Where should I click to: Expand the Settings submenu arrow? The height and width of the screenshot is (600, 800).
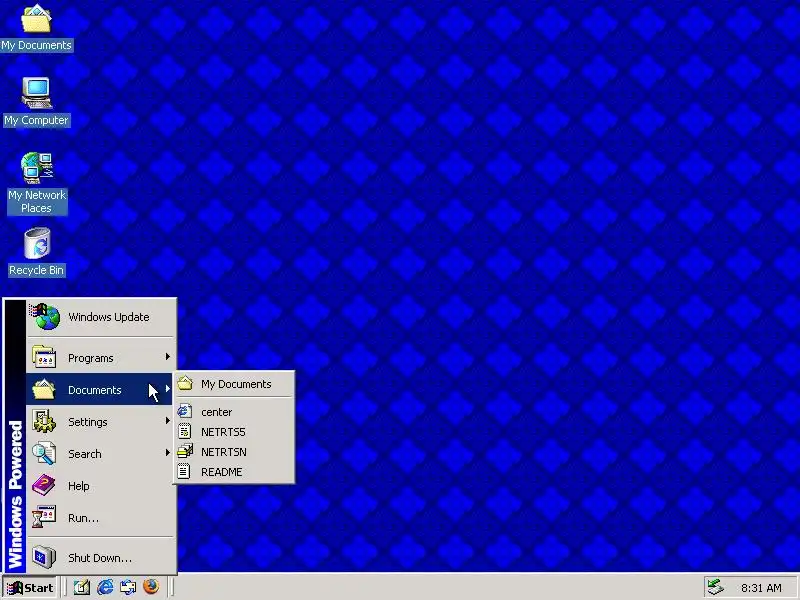(167, 421)
